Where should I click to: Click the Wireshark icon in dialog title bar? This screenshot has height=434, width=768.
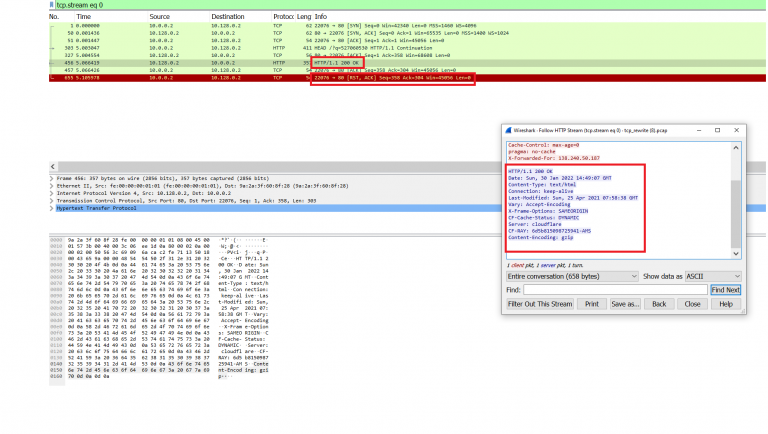pyautogui.click(x=506, y=130)
